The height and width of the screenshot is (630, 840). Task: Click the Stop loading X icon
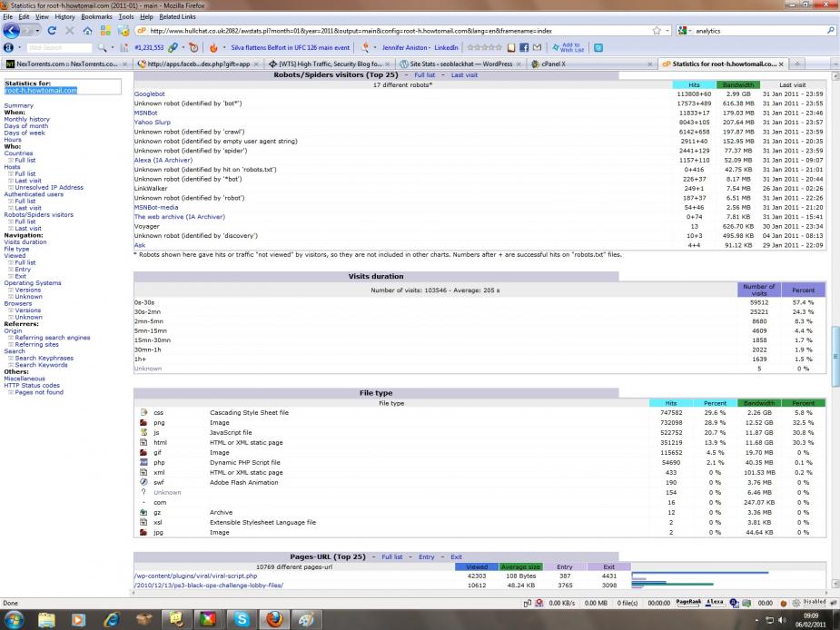click(70, 31)
